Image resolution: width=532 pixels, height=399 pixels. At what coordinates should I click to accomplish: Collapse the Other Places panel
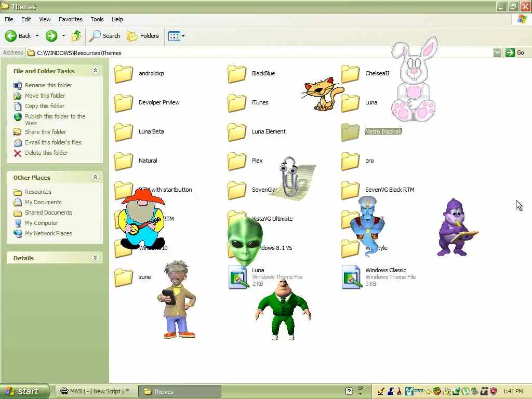click(96, 177)
